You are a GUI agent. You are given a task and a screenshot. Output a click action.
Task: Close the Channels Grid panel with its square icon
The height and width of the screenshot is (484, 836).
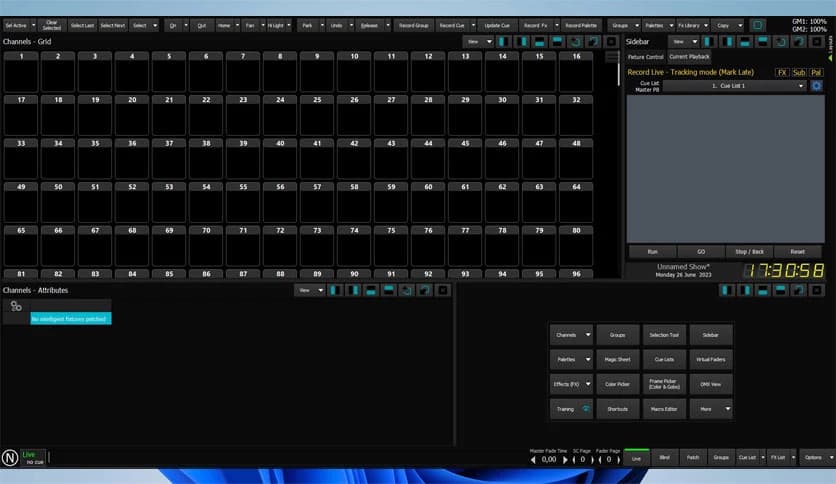click(x=612, y=42)
